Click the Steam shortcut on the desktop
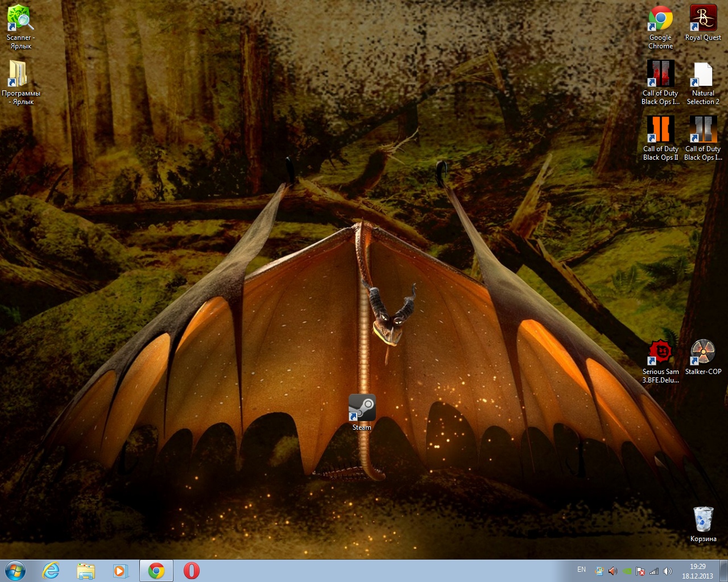This screenshot has height=582, width=728. tap(362, 412)
